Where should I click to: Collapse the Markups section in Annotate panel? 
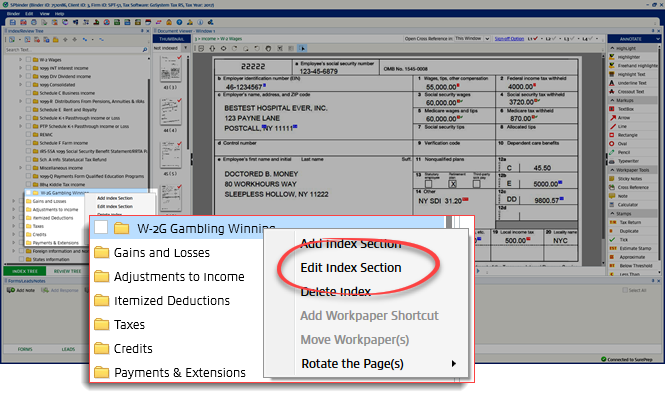click(x=612, y=101)
